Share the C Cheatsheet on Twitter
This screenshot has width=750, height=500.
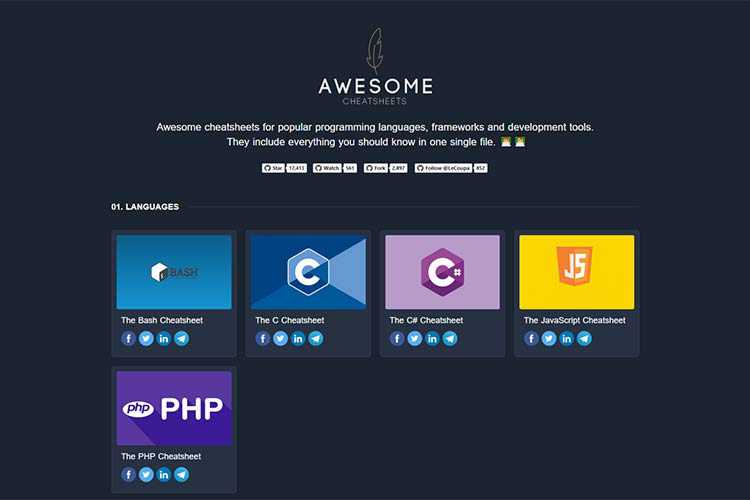(x=280, y=339)
